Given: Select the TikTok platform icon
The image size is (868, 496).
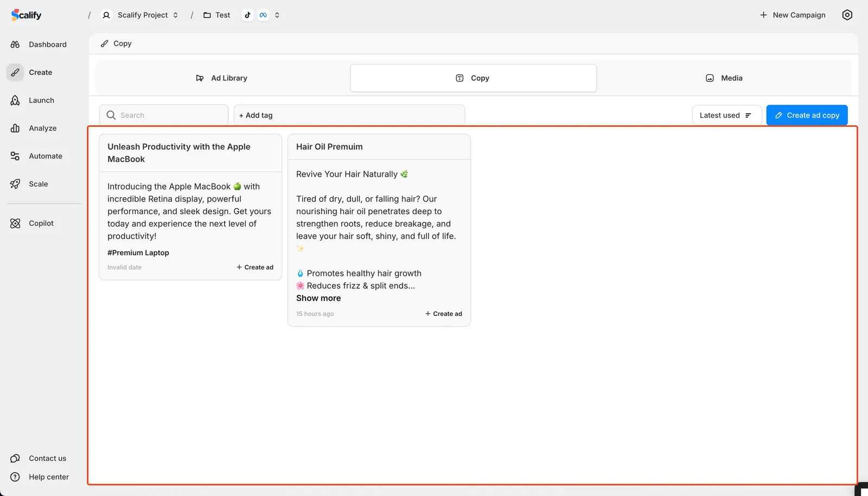Looking at the screenshot, I should pyautogui.click(x=247, y=15).
